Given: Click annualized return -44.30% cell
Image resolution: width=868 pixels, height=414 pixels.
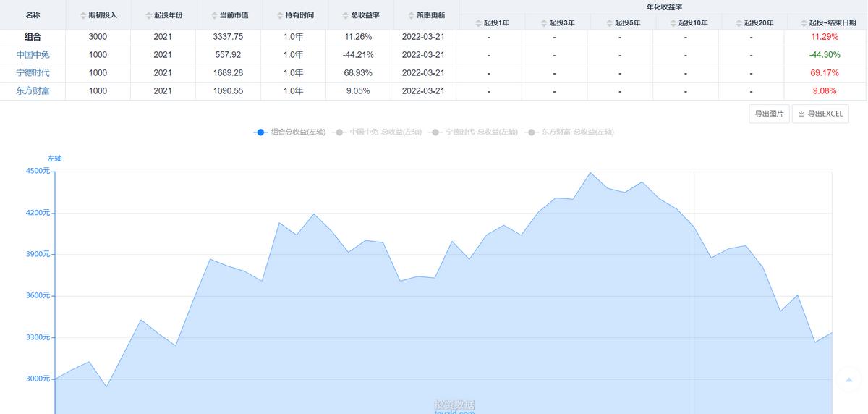Looking at the screenshot, I should (825, 54).
